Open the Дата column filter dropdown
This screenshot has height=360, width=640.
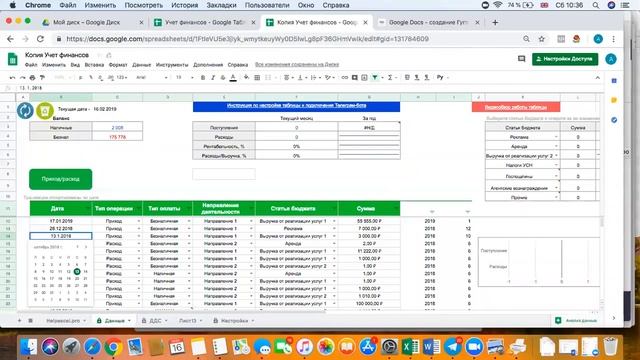87,209
